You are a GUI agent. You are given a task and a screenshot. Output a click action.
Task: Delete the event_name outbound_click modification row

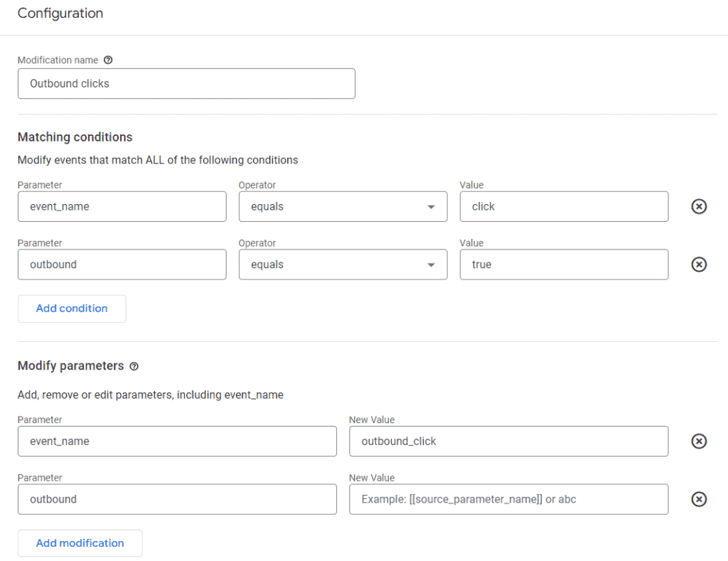[x=698, y=441]
